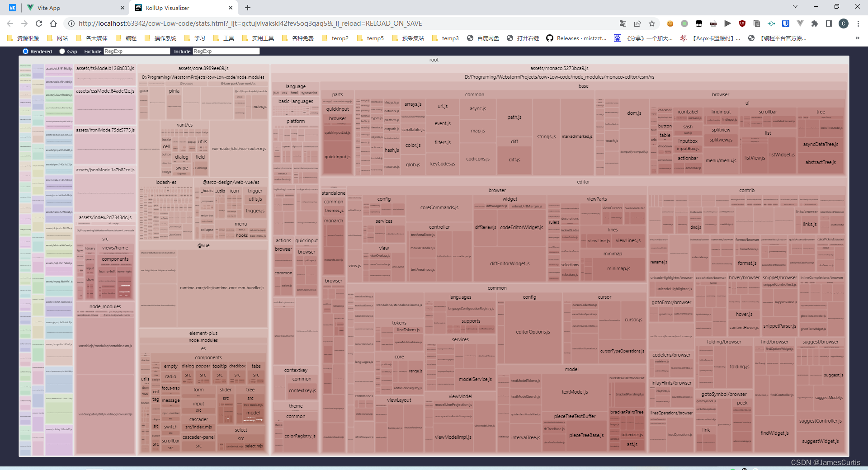The height and width of the screenshot is (470, 868).
Task: Open the Chrome three-dot menu
Action: pyautogui.click(x=858, y=23)
